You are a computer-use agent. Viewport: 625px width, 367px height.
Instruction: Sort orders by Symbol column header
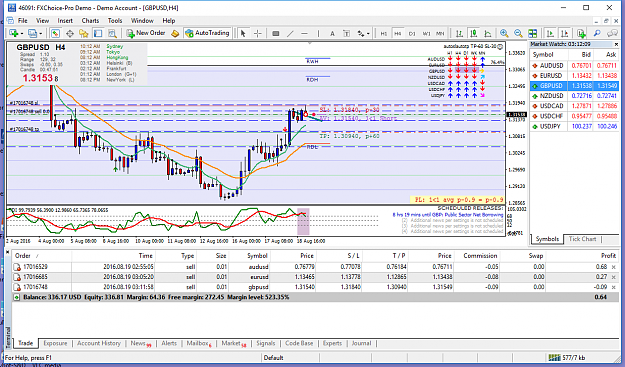[x=257, y=256]
